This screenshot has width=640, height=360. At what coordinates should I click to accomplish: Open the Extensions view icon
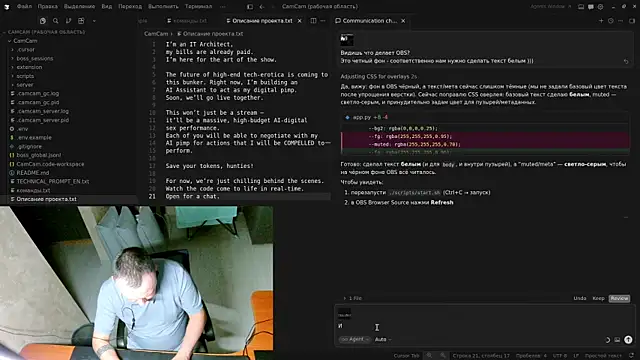click(81, 21)
